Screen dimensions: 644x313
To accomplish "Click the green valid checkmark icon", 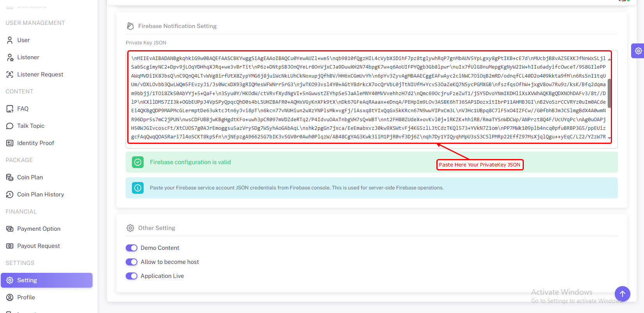I will tap(138, 162).
